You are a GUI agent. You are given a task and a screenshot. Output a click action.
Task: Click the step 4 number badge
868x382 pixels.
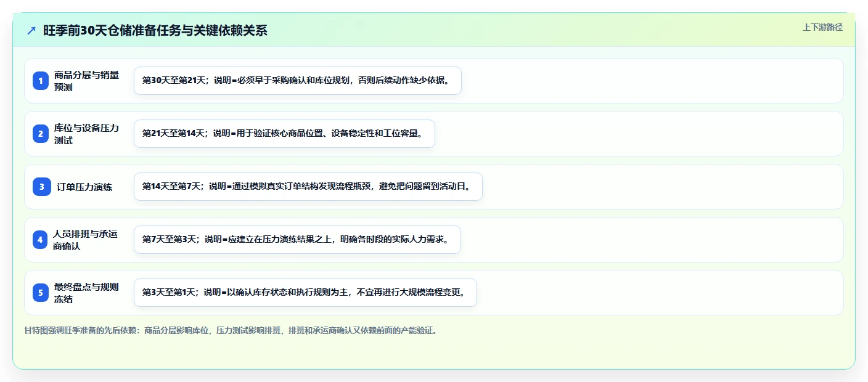click(40, 240)
